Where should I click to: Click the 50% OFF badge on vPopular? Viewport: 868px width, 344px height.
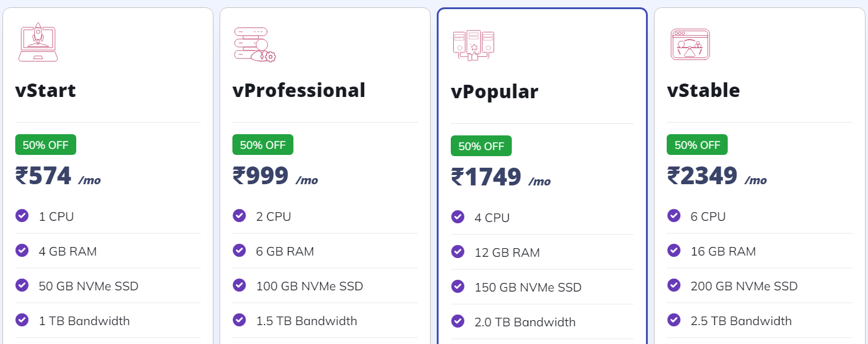(x=481, y=146)
